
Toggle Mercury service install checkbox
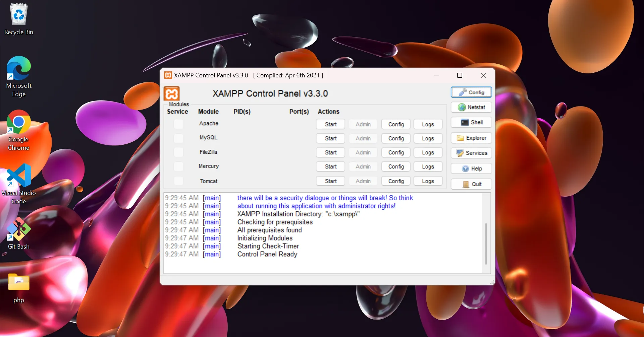click(178, 166)
